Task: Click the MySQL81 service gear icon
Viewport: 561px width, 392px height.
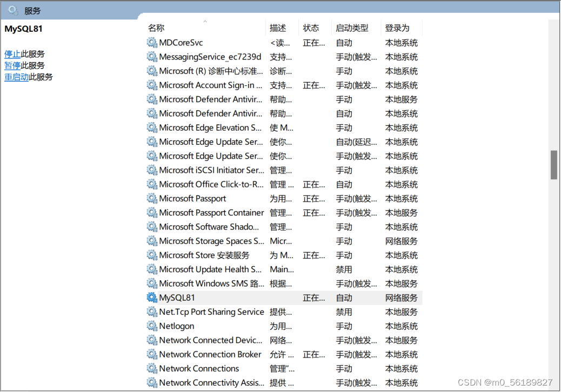Action: click(x=151, y=298)
